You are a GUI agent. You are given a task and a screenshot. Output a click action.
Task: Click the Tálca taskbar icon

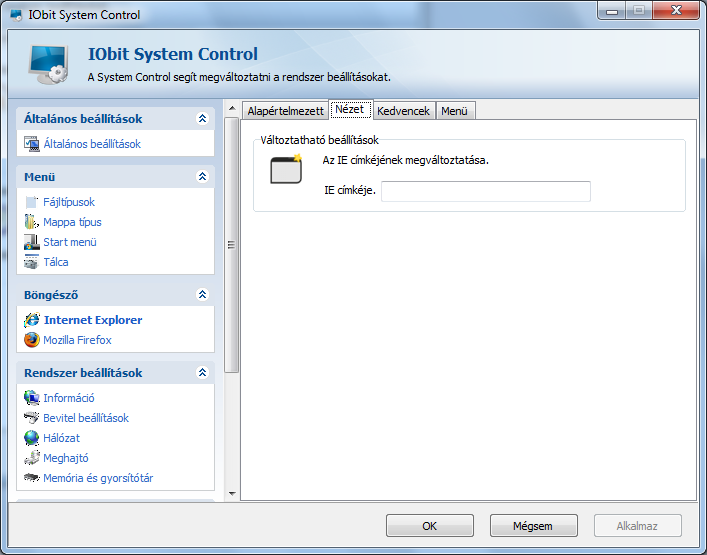[32, 262]
